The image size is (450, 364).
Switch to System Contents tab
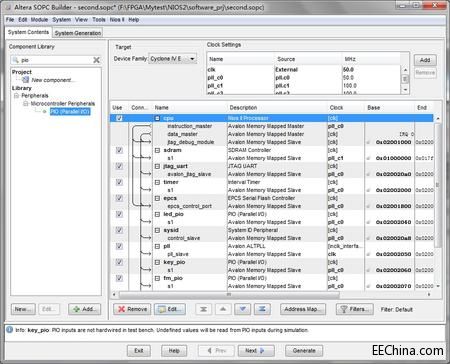[x=28, y=32]
